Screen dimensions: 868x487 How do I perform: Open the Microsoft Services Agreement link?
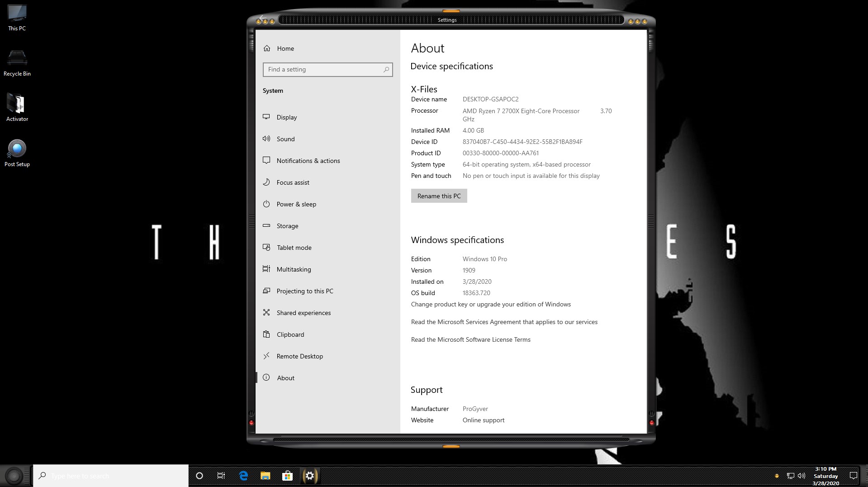(x=504, y=322)
